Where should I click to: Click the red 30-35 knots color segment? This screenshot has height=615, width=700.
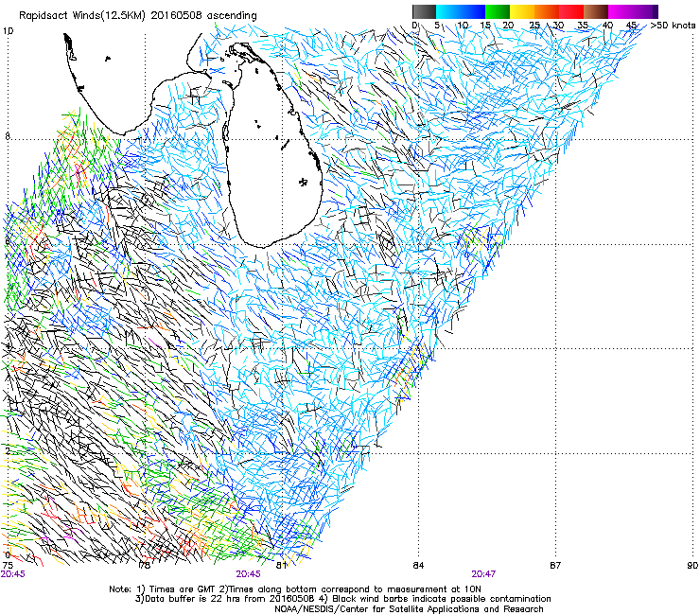click(x=571, y=11)
